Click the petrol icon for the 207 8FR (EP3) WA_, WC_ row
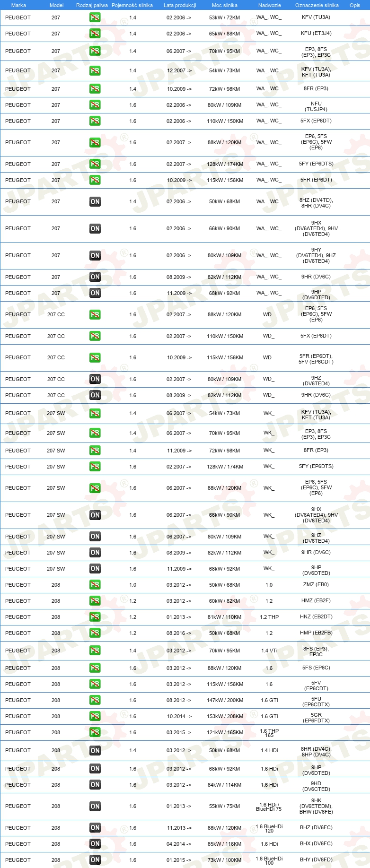 [95, 89]
